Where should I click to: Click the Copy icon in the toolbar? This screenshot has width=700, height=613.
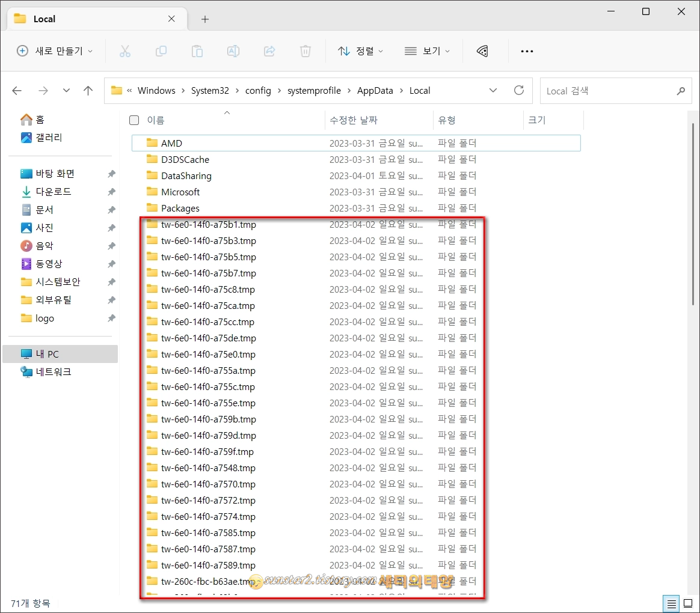click(161, 51)
